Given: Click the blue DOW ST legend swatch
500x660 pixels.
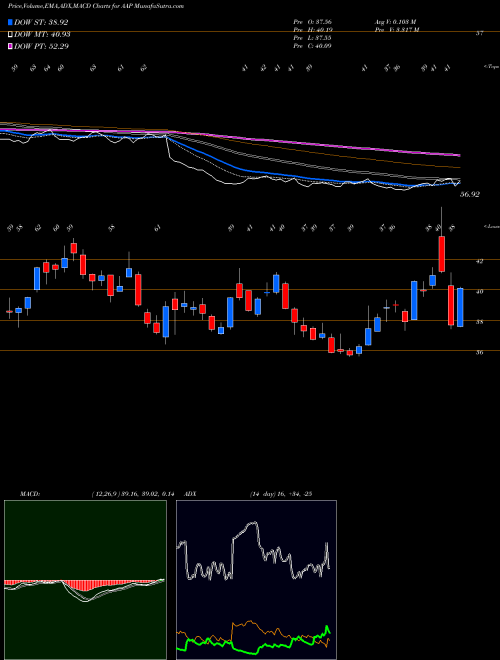Looking at the screenshot, I should coord(10,23).
